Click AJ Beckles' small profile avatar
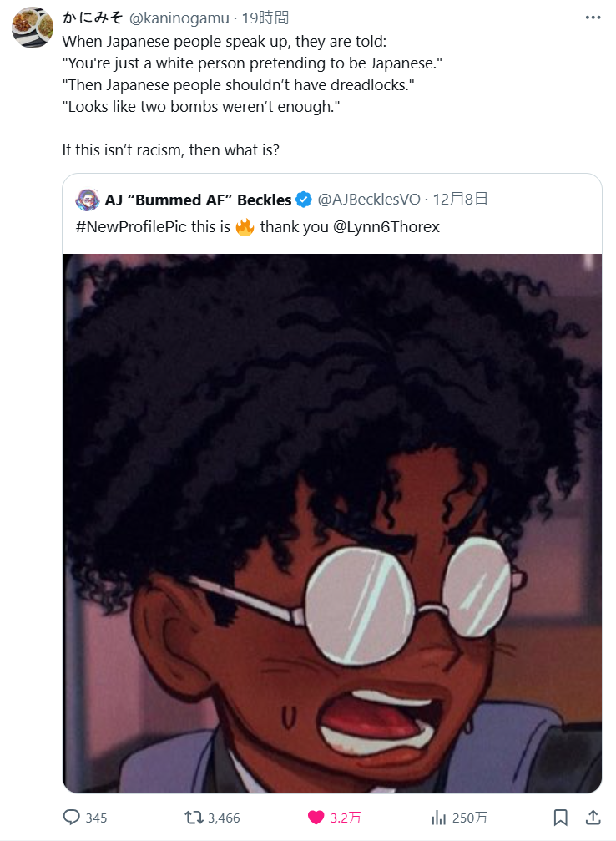 (x=87, y=200)
